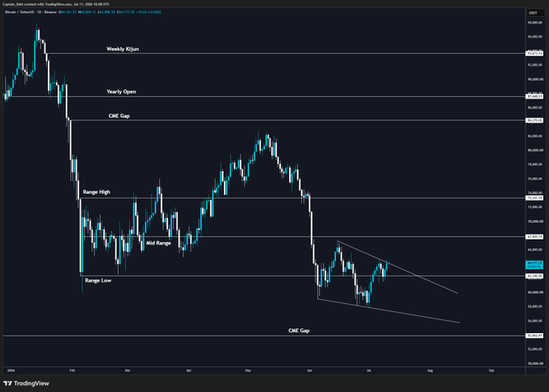Viewport: 549px width, 392px height.
Task: Click the 98,000.00 price axis tick
Action: 535,23
